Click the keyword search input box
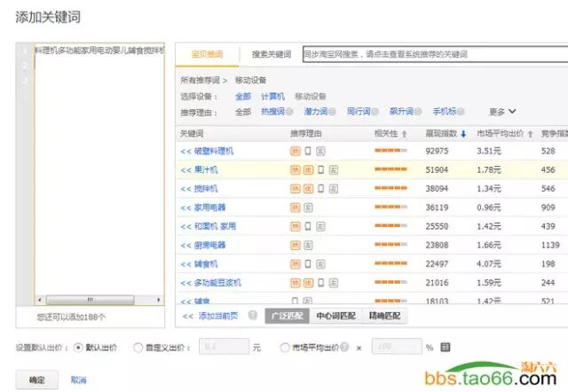The height and width of the screenshot is (392, 568). (436, 54)
